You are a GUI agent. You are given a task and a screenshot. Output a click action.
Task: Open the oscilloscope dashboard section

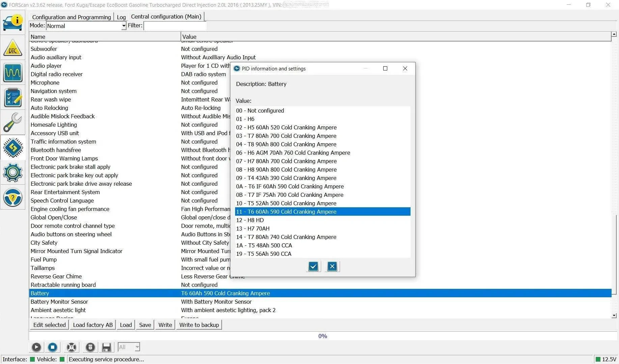[13, 73]
